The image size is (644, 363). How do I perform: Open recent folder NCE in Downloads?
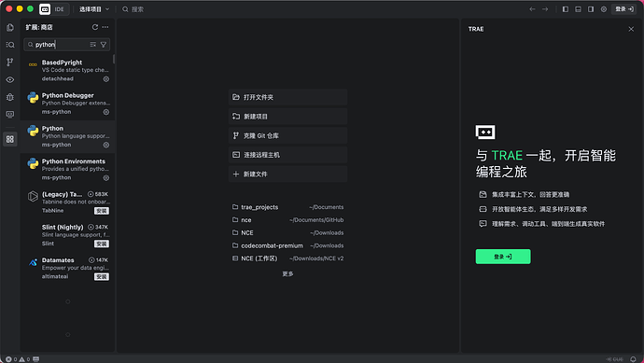click(287, 233)
